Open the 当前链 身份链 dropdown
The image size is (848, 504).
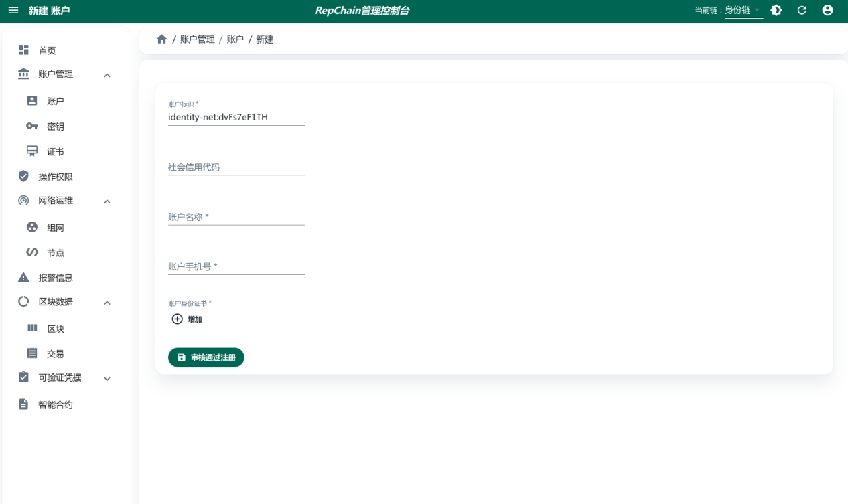click(x=744, y=11)
